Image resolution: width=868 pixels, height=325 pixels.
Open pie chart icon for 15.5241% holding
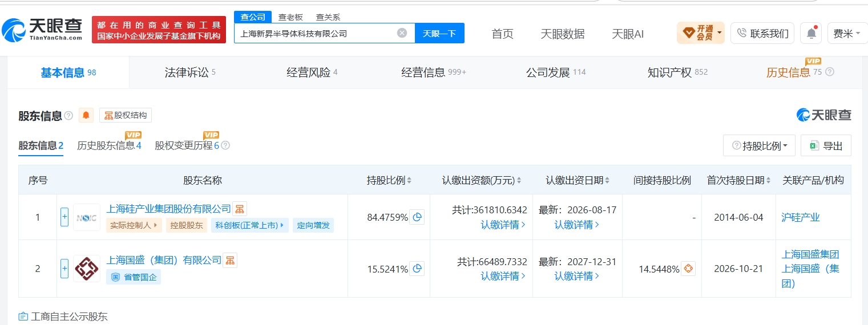[417, 269]
